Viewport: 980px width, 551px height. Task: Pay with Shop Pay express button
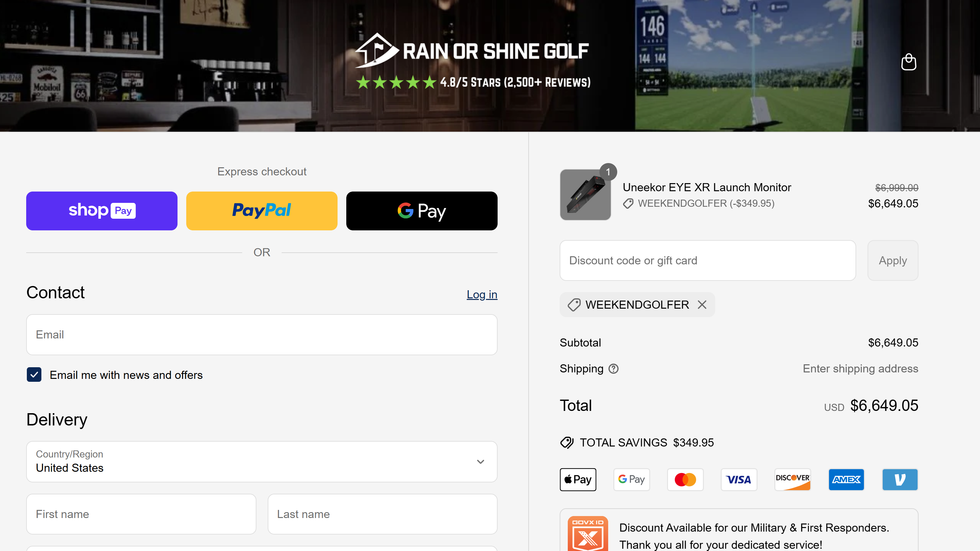[102, 211]
